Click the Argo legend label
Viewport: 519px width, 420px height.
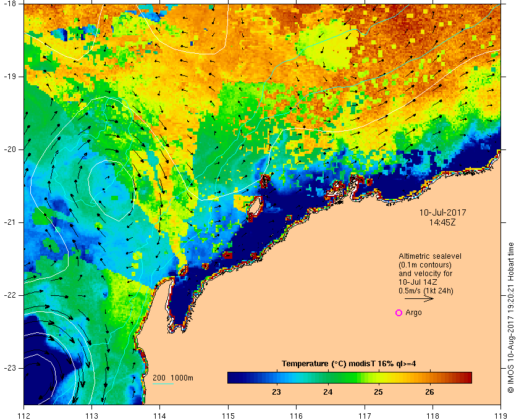tap(413, 313)
